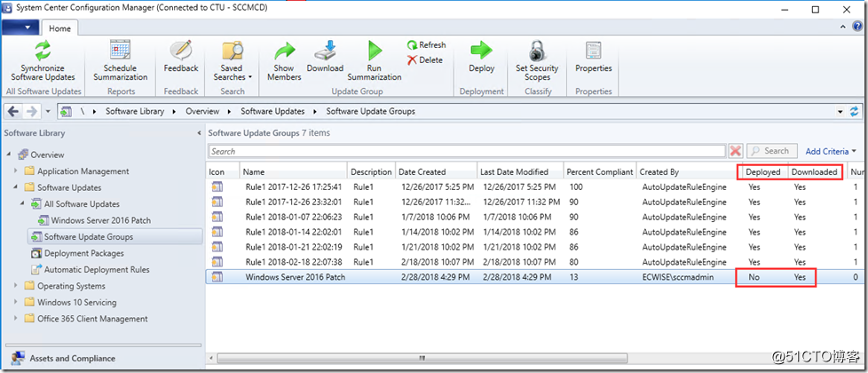Click Overview node icon in tree
Screen dimensions: 868x373
23,155
